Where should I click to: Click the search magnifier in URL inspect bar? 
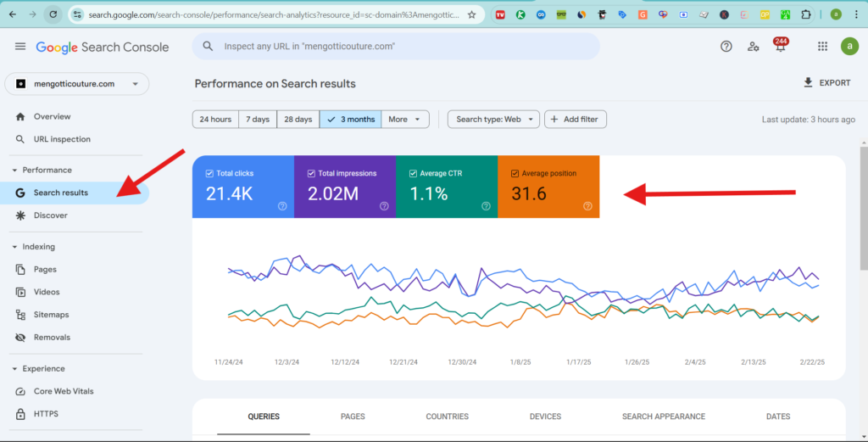tap(208, 47)
